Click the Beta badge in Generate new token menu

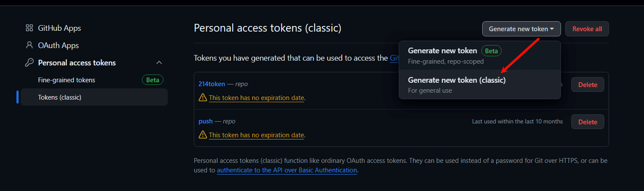click(x=491, y=51)
